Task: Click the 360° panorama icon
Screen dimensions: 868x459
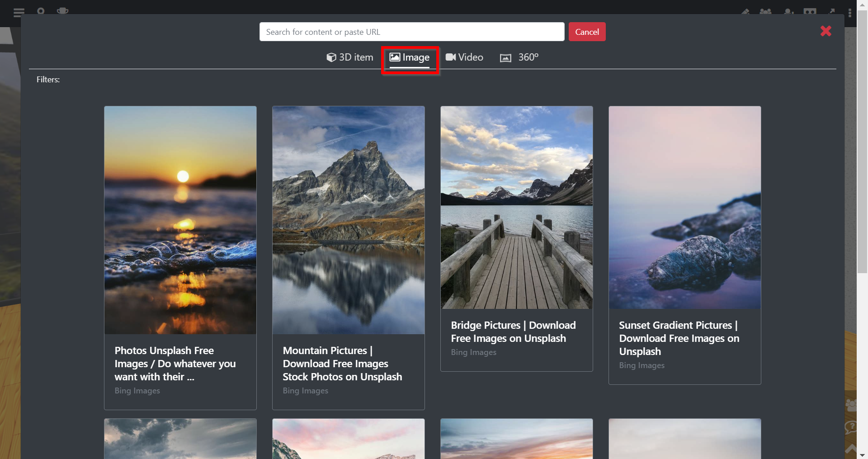Action: tap(505, 58)
